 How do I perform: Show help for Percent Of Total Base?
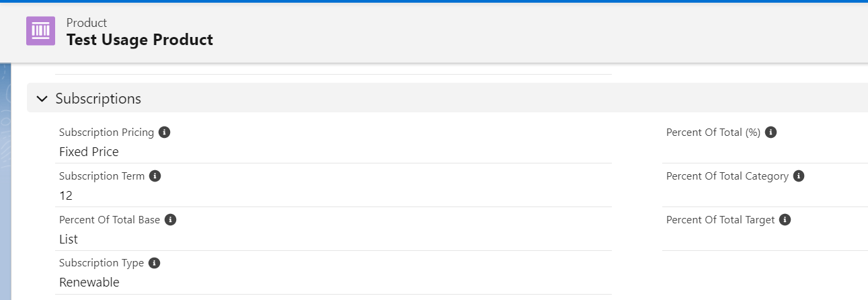(x=171, y=220)
